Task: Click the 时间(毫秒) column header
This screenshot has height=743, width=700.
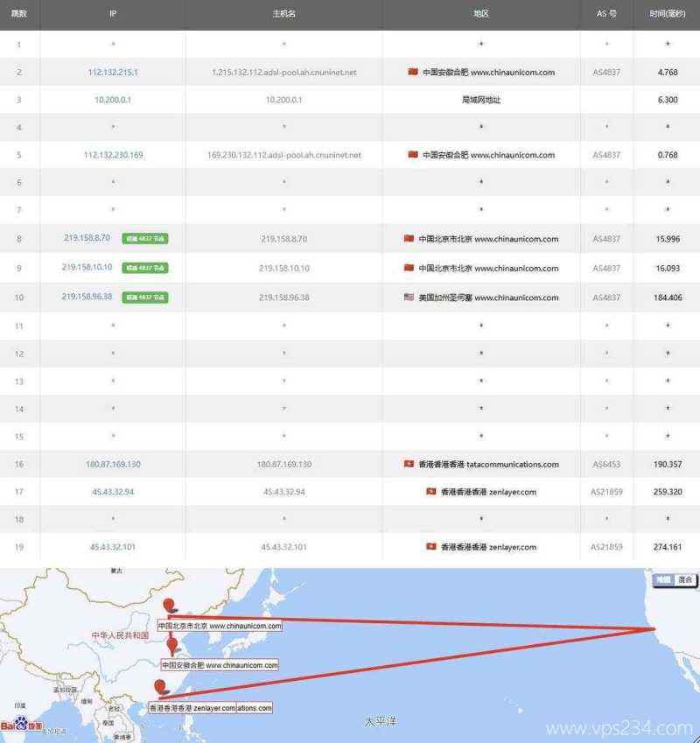Action: [667, 14]
